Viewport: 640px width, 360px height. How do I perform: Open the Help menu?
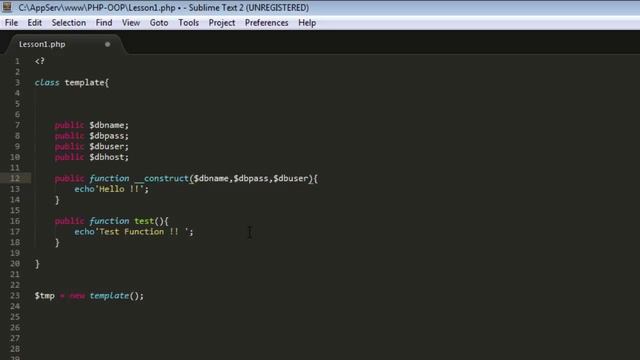pos(307,23)
